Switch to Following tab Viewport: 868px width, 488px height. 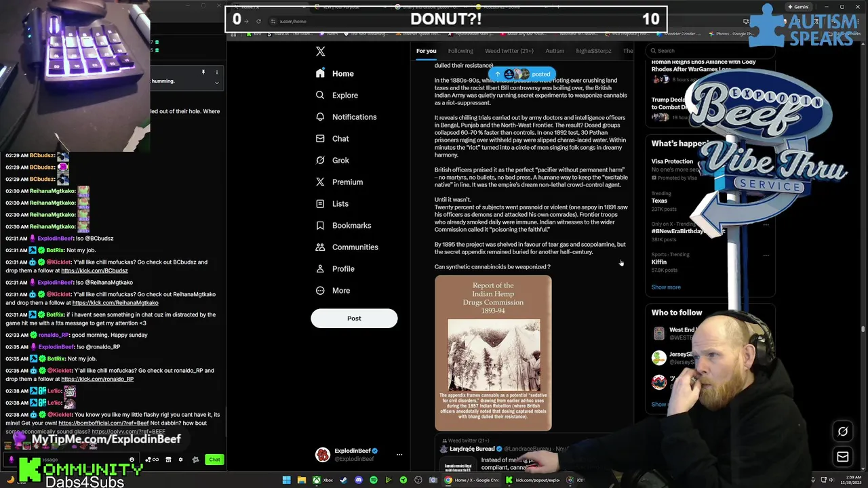[460, 51]
